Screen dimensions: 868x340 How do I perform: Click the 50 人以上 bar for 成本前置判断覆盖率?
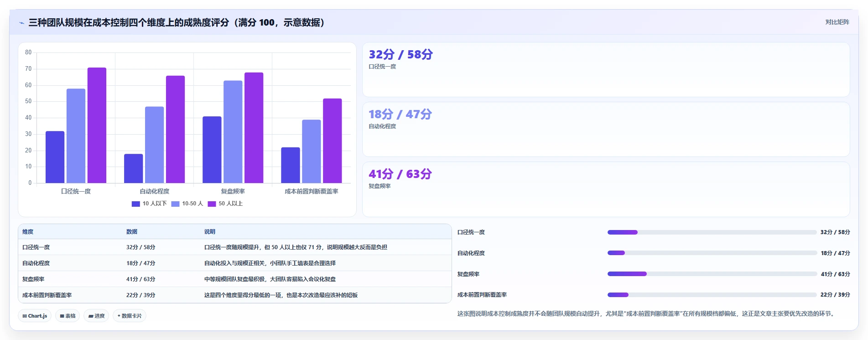coord(333,141)
